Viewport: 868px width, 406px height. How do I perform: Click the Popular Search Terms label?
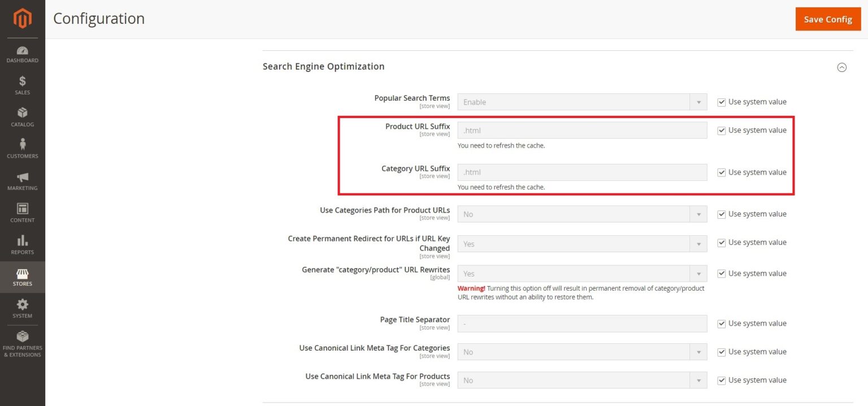tap(412, 98)
